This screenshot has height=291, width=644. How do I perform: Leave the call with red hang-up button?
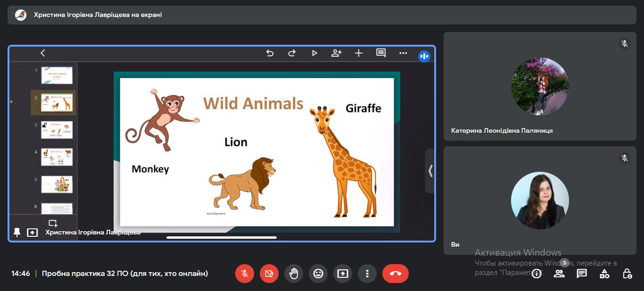(x=396, y=274)
